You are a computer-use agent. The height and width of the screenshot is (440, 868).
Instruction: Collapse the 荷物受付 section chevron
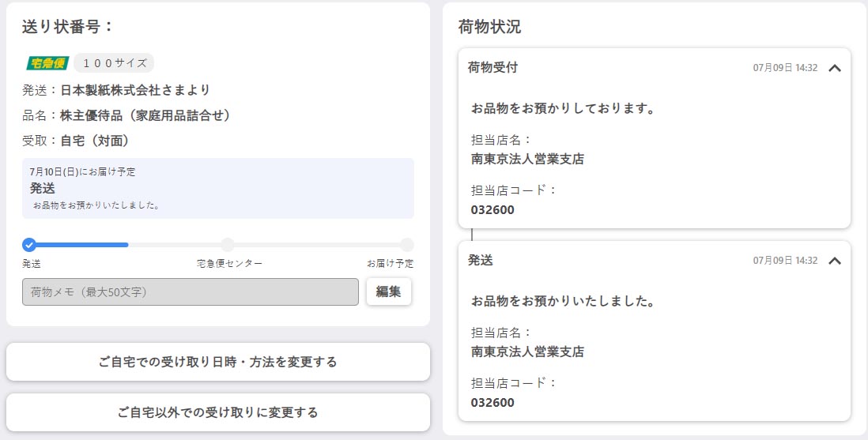pyautogui.click(x=834, y=68)
